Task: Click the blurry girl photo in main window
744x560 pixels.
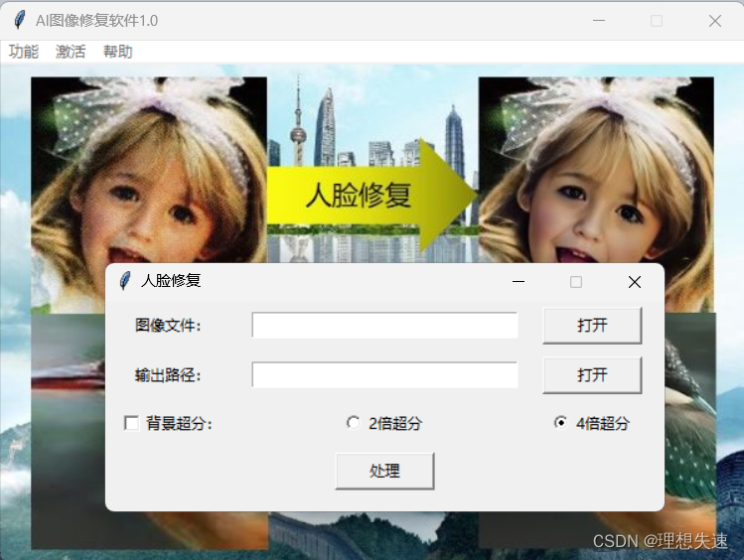Action: point(149,171)
